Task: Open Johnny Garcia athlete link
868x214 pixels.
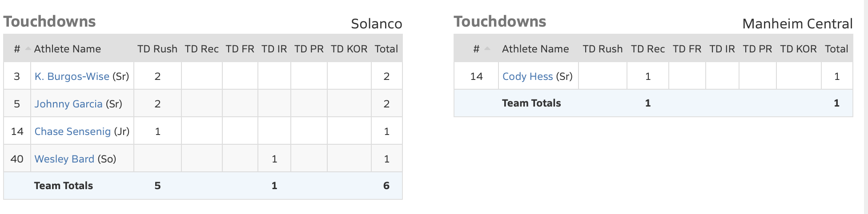Action: point(68,104)
